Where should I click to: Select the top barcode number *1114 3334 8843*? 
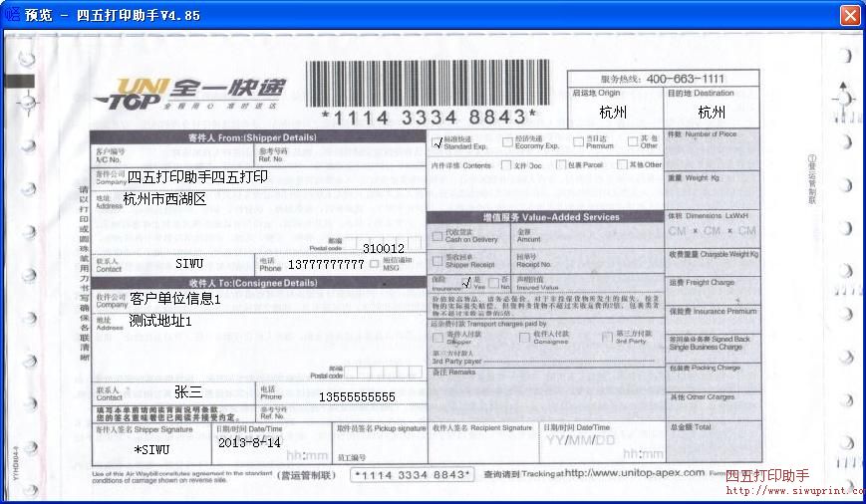click(x=429, y=117)
